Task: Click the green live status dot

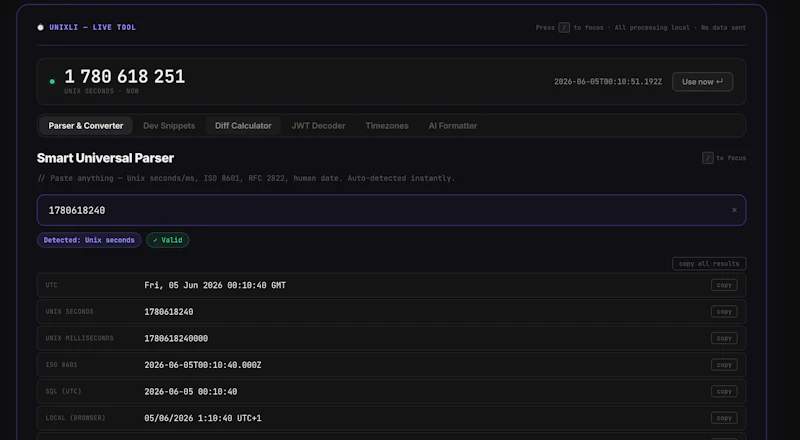Action: 52,82
